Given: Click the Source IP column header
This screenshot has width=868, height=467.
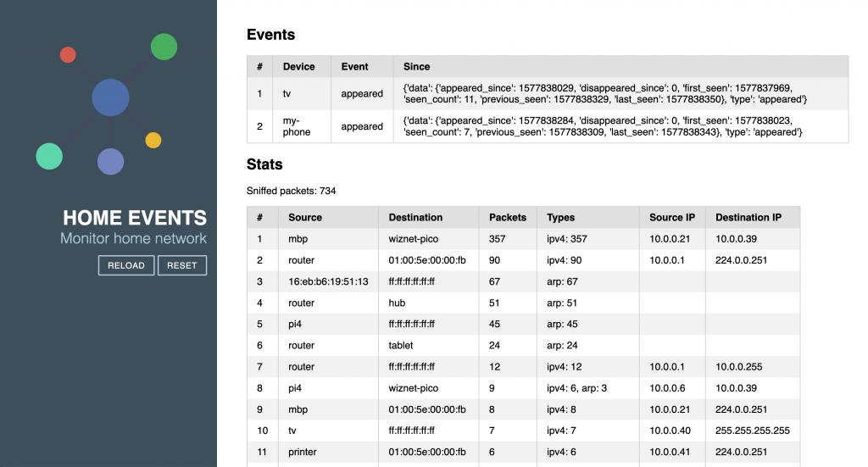Looking at the screenshot, I should (x=672, y=218).
